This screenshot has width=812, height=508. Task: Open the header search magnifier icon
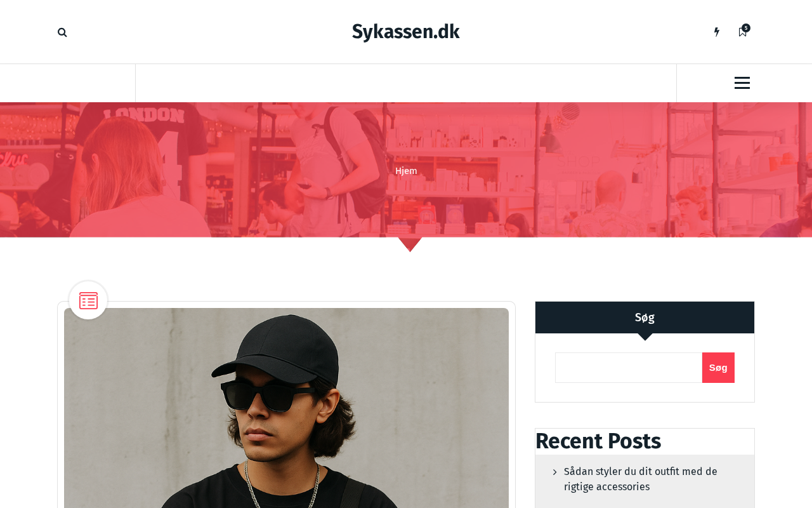(x=62, y=32)
